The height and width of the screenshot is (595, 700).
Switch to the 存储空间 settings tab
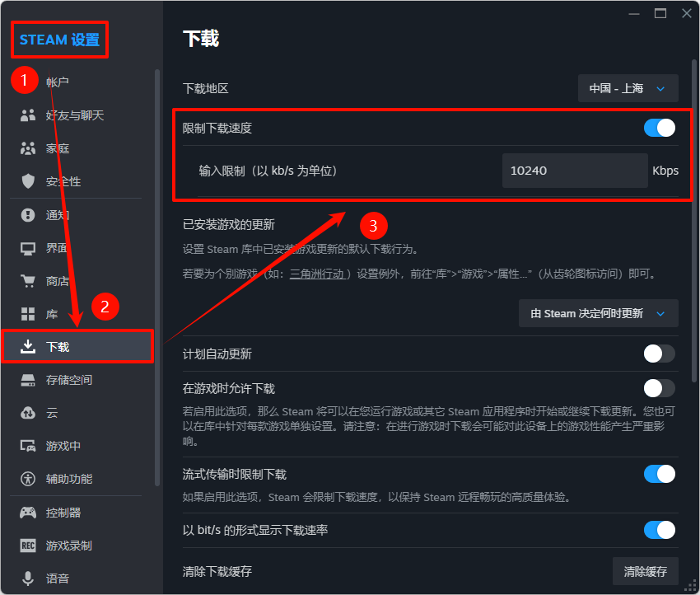point(66,379)
